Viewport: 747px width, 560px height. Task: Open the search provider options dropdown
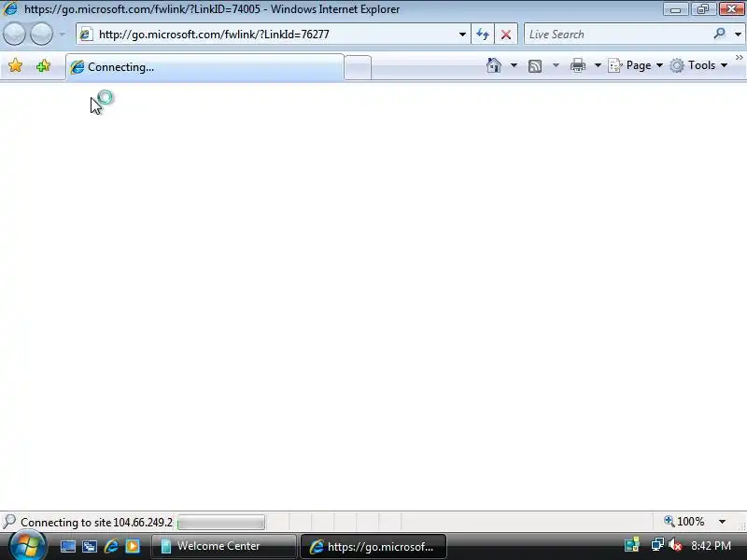(738, 35)
